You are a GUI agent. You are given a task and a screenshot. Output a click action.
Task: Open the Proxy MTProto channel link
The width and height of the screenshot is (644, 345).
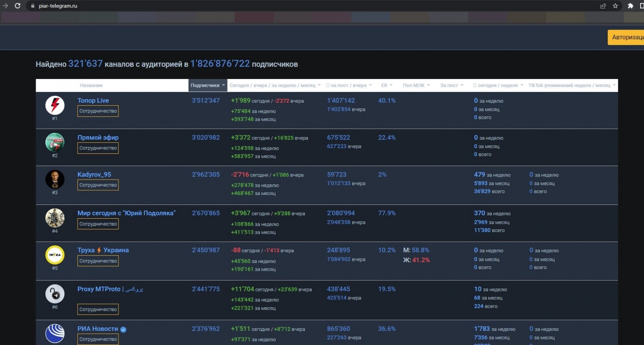[110, 289]
